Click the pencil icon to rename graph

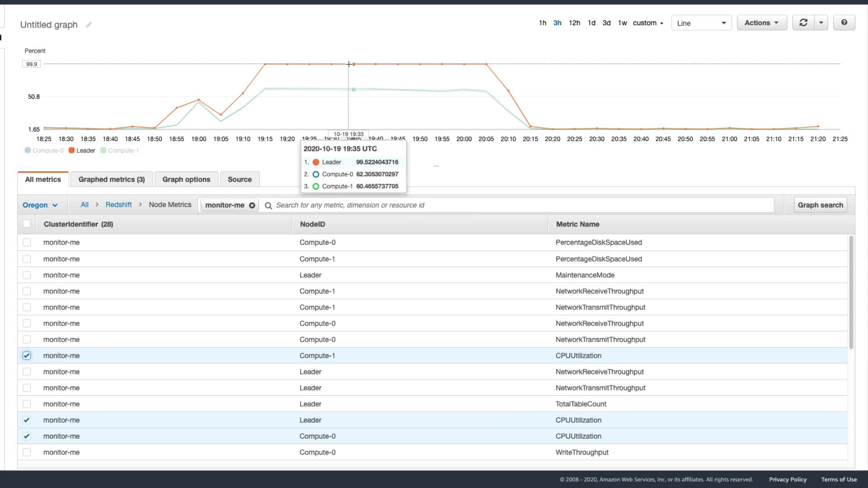pos(89,25)
